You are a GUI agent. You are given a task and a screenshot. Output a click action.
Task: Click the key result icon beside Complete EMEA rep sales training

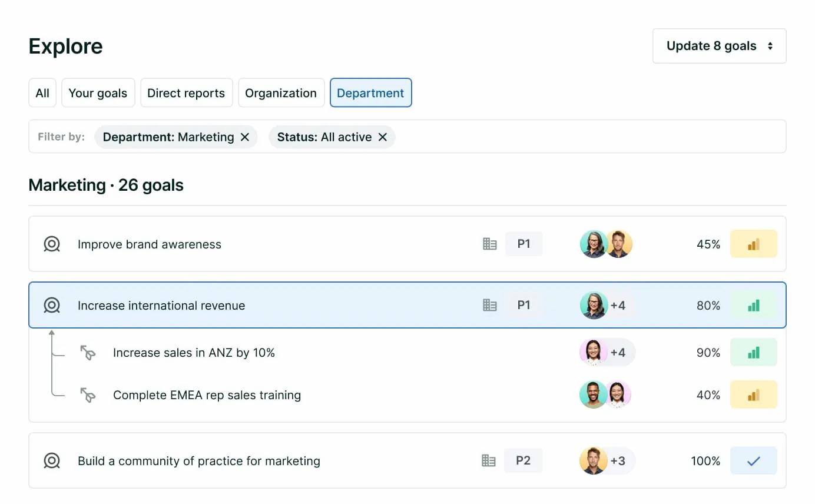(88, 394)
